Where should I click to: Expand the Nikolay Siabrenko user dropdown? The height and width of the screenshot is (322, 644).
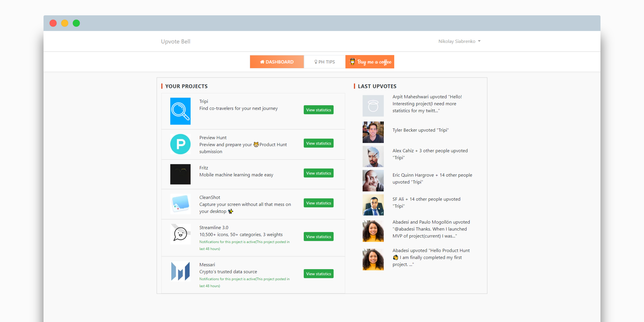click(460, 41)
